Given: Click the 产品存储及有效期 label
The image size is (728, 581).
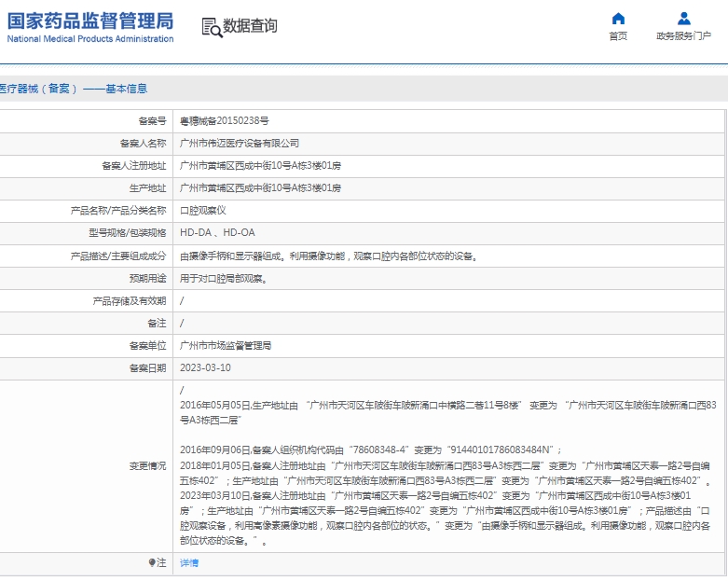Looking at the screenshot, I should (129, 301).
